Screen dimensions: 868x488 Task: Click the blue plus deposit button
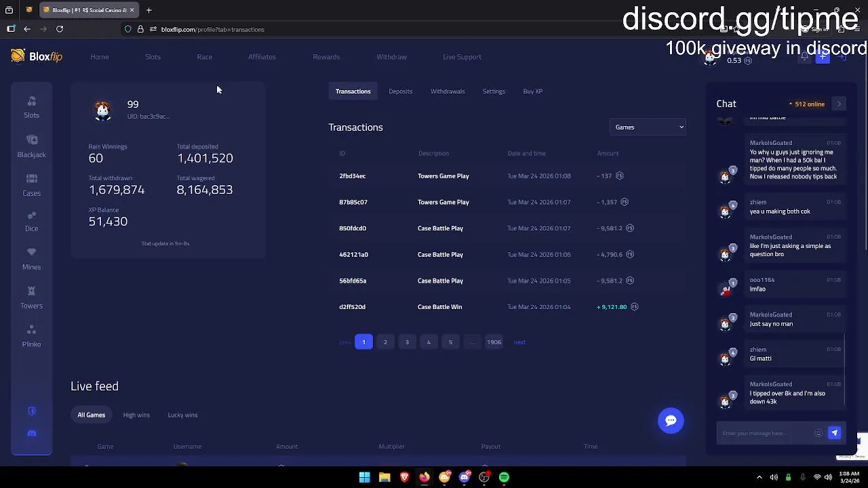tap(822, 57)
